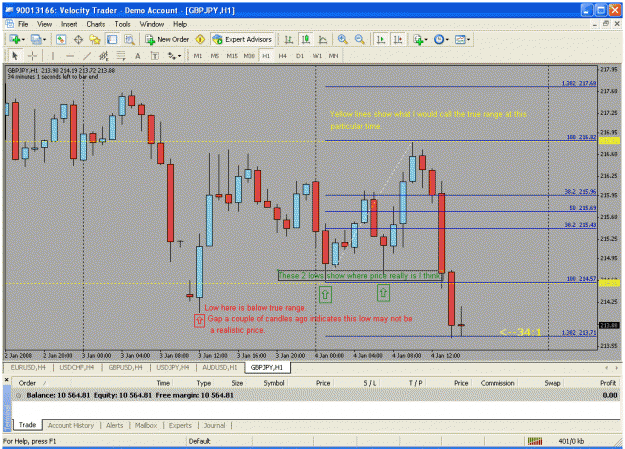Image resolution: width=625 pixels, height=449 pixels.
Task: Open the Data Window crosshair-target icon
Action: point(78,39)
